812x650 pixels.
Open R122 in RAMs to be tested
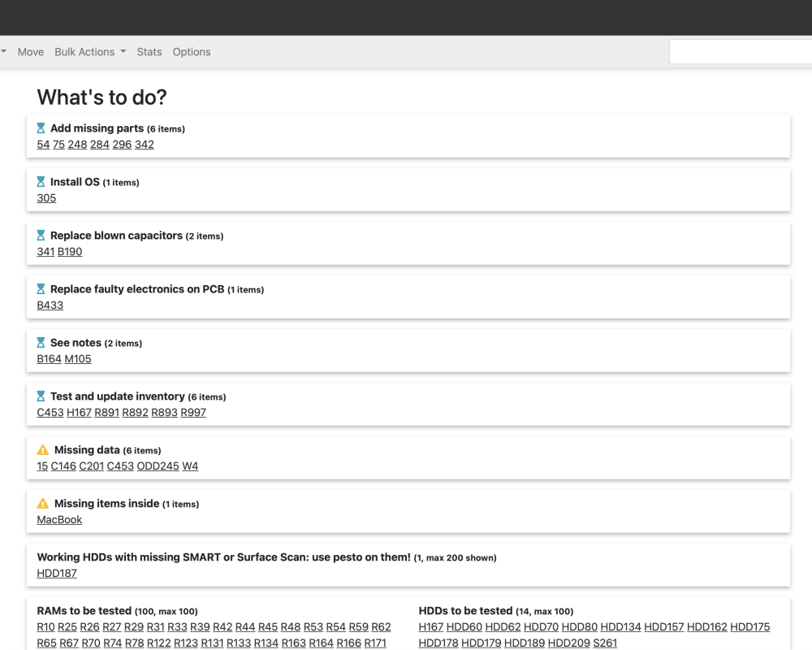159,643
